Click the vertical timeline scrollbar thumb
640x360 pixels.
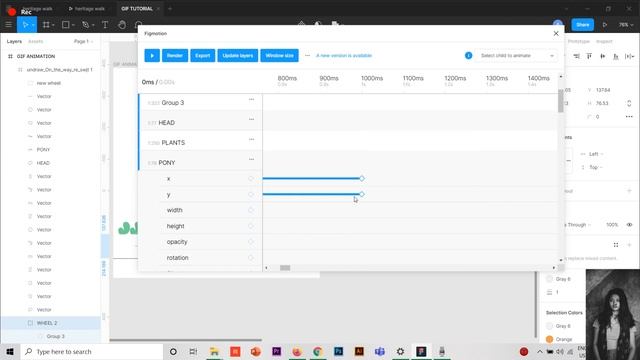click(561, 101)
